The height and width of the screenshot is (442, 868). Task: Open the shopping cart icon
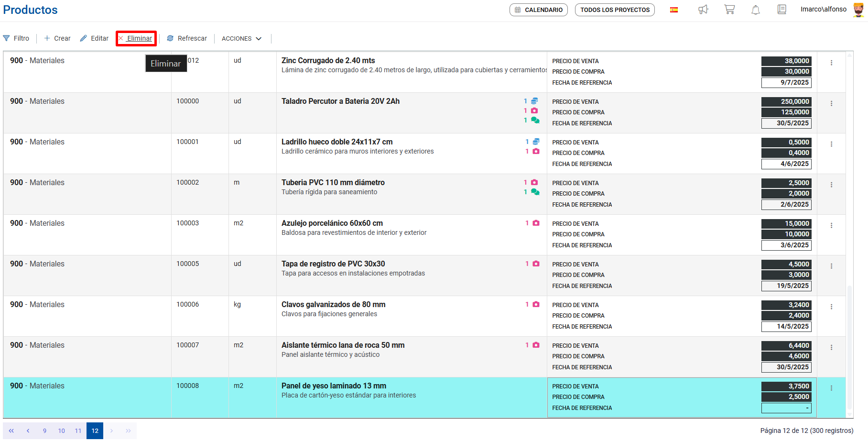[729, 10]
